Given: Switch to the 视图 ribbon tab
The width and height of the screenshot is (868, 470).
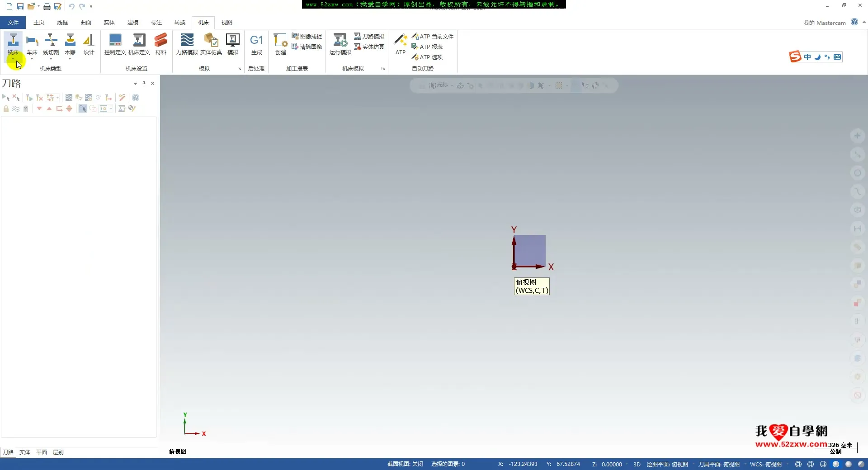Looking at the screenshot, I should tap(226, 22).
